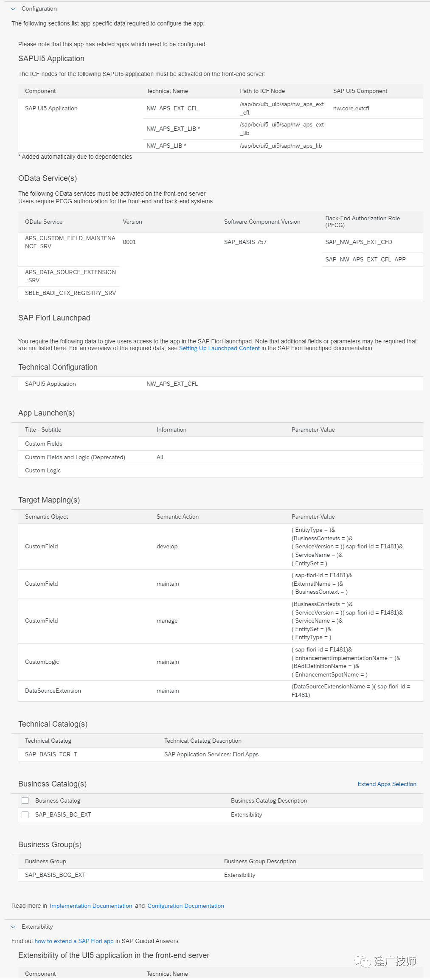Click the SAP_BASIS 757 software component cell
The image size is (430, 980).
(x=245, y=242)
